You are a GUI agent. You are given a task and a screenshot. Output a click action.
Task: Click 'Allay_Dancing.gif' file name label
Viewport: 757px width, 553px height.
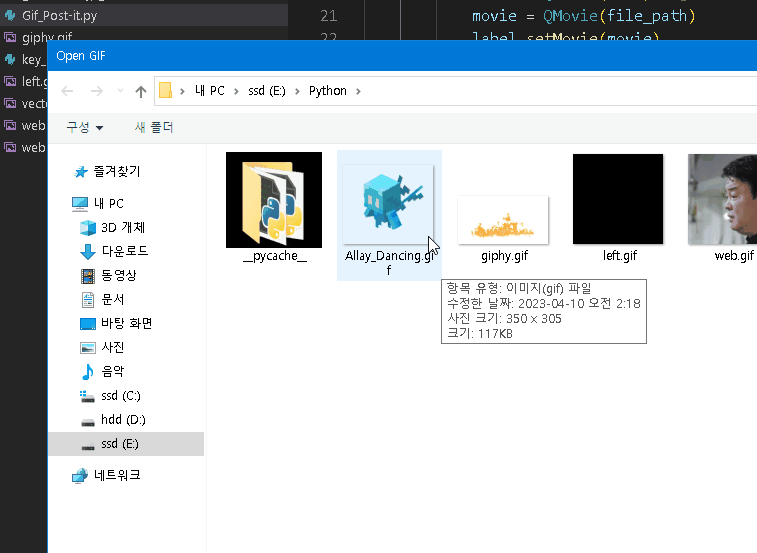tap(389, 263)
